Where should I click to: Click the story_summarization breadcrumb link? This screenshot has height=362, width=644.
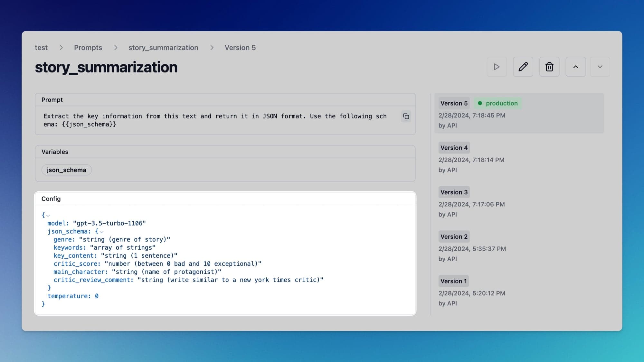[x=163, y=47]
